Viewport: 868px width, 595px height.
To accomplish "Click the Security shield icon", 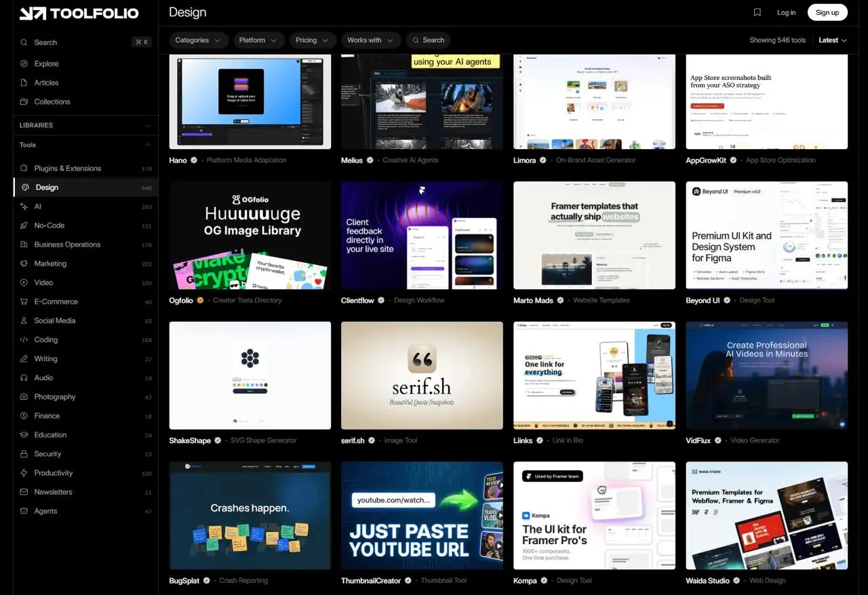I will pyautogui.click(x=24, y=453).
